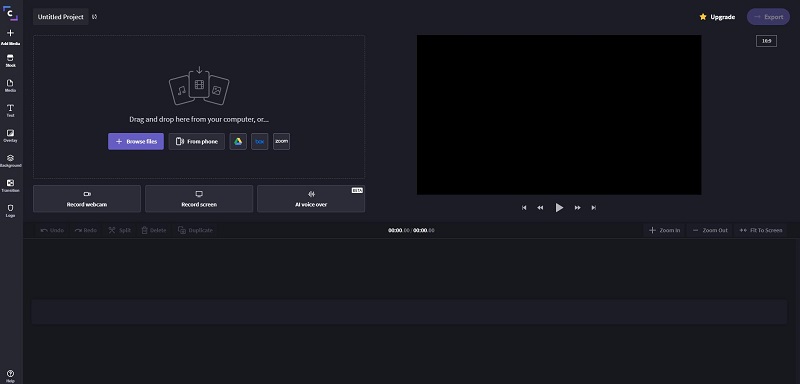Click Split in timeline toolbar
Screen dimensions: 800x384
click(x=119, y=231)
